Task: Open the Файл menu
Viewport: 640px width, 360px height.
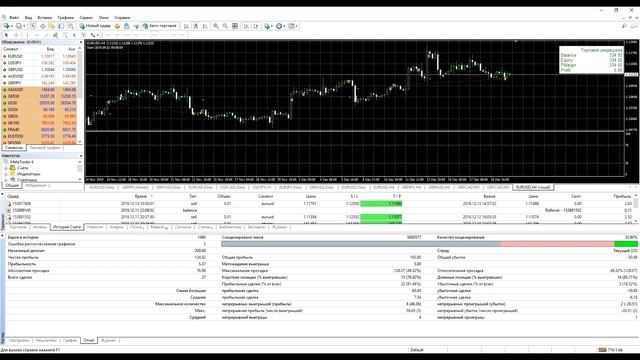Action: [14, 18]
